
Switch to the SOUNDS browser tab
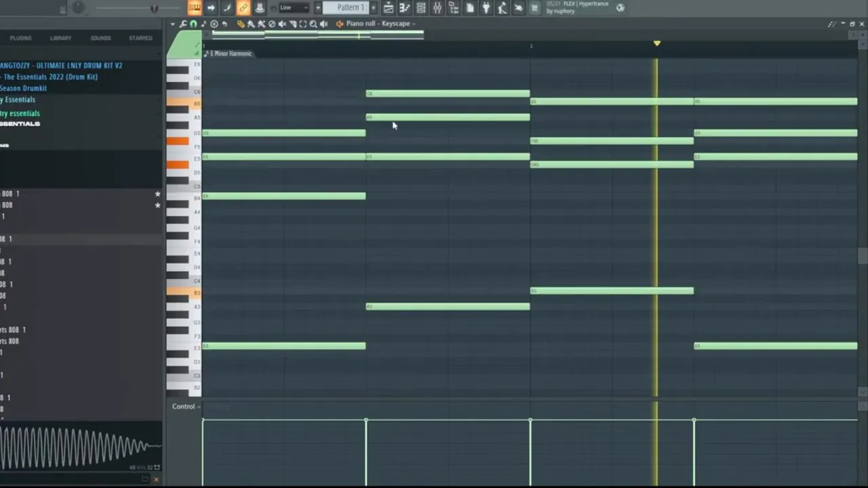pyautogui.click(x=100, y=38)
